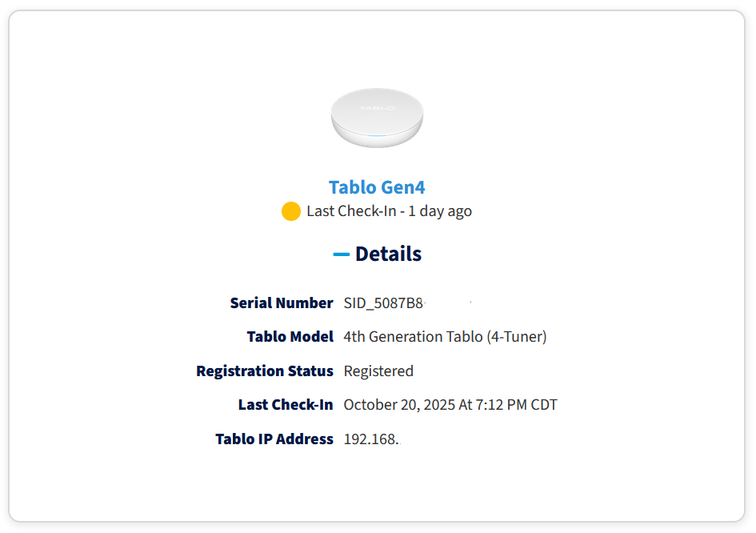756x533 pixels.
Task: Select the Serial Number label
Action: click(x=282, y=303)
